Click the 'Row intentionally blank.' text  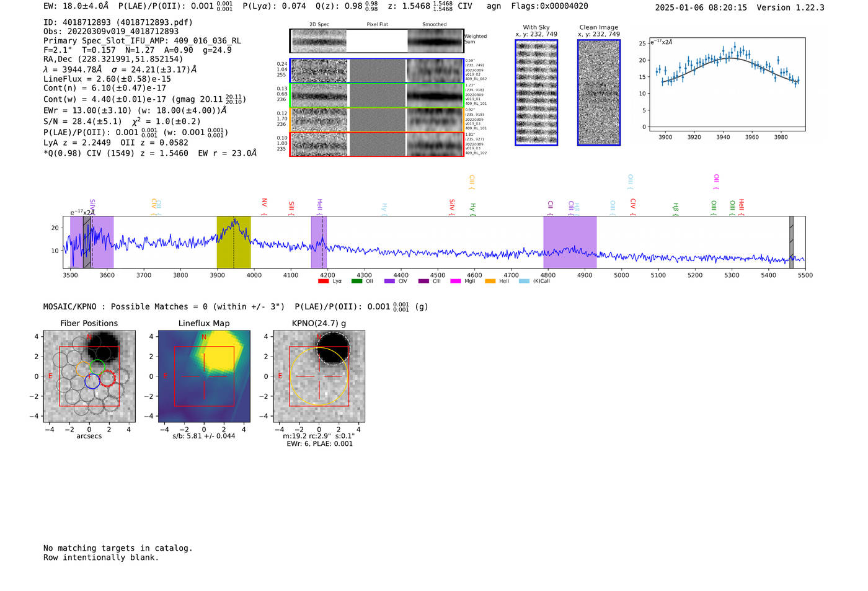pyautogui.click(x=101, y=558)
